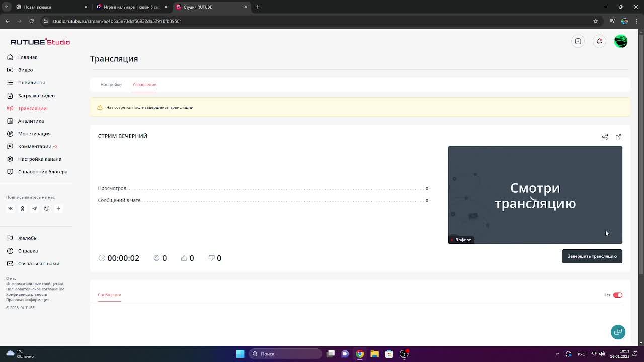Select Трансляции in the sidebar
Viewport: 644px width, 362px height.
coord(32,108)
